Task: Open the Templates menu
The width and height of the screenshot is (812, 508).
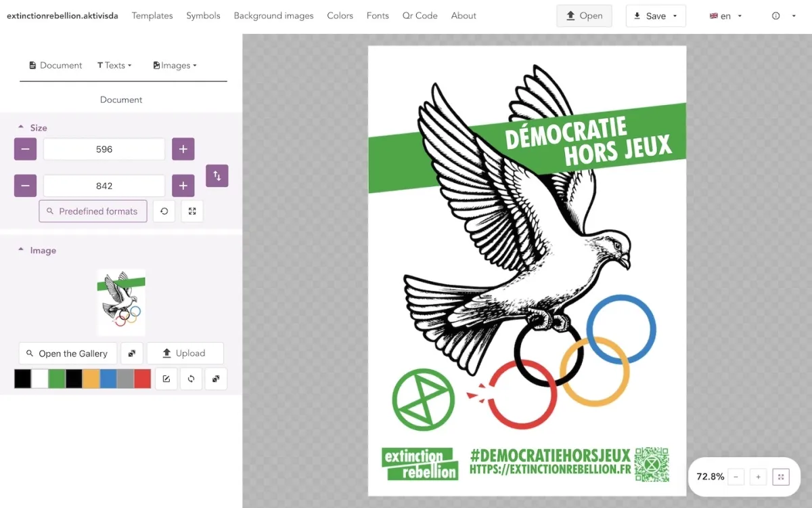Action: pyautogui.click(x=152, y=16)
